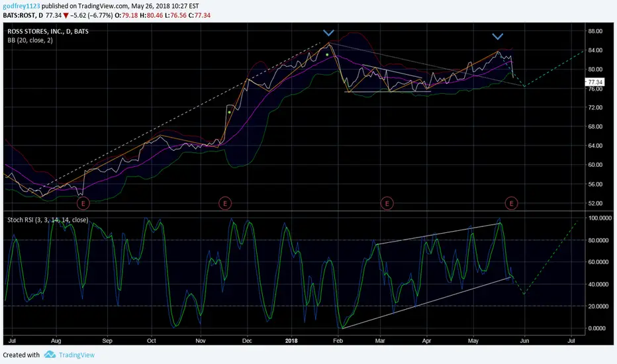This screenshot has width=617, height=364.
Task: Click the November earnings E marker
Action: [225, 203]
